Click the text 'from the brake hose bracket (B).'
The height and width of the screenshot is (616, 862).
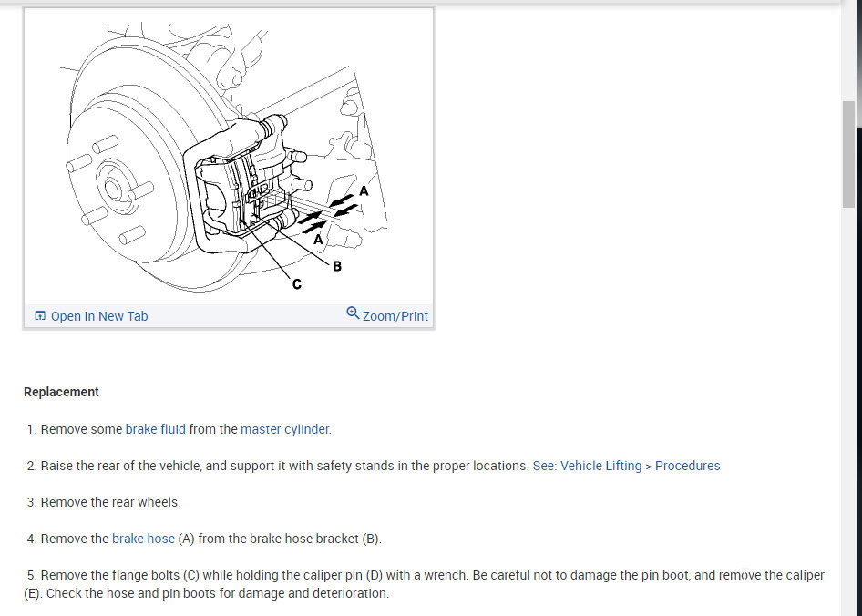pos(290,539)
